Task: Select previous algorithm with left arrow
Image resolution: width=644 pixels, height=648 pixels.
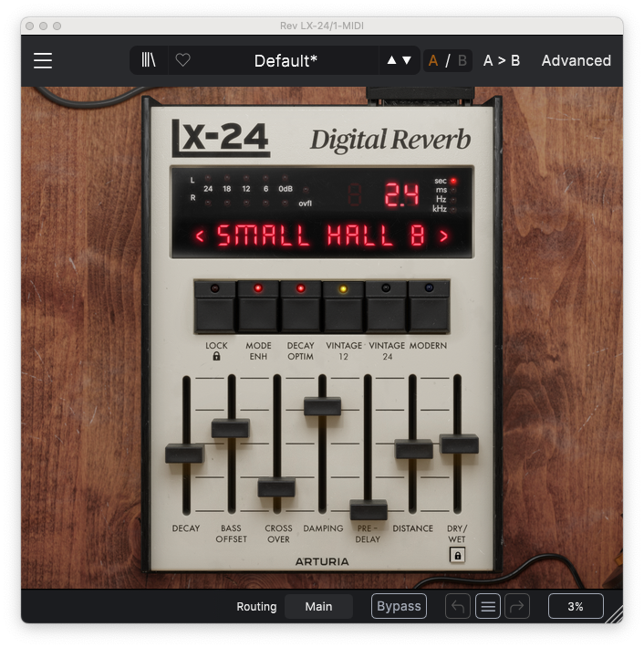Action: click(x=200, y=237)
